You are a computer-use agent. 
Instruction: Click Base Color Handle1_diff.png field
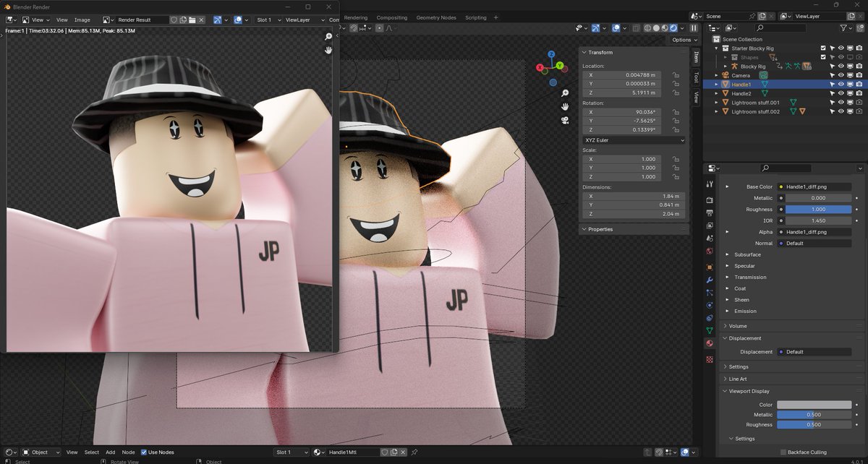(815, 186)
